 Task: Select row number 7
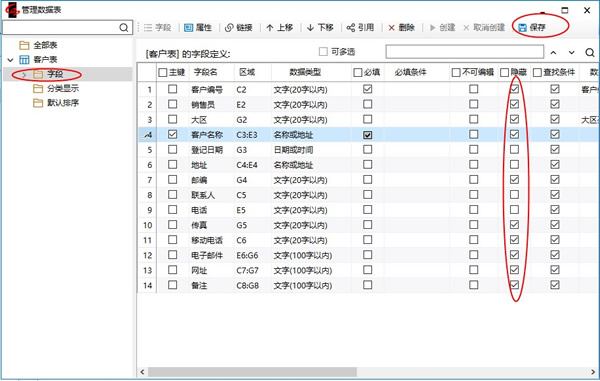[x=149, y=180]
